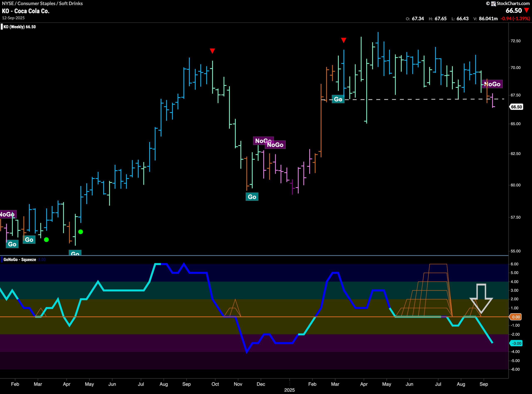Select the 'NYSE / Consumer Staples / Soft Drinks' breadcrumb
The height and width of the screenshot is (394, 532).
42,3
